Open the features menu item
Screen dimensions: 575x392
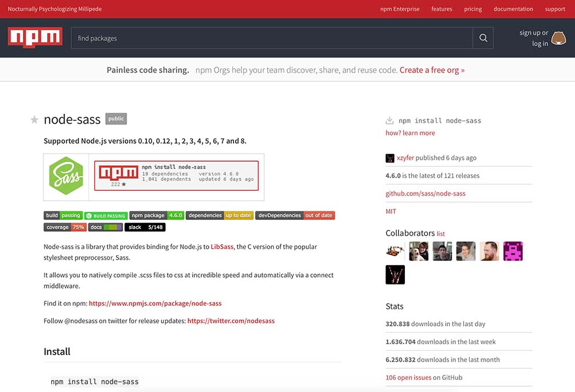point(442,9)
